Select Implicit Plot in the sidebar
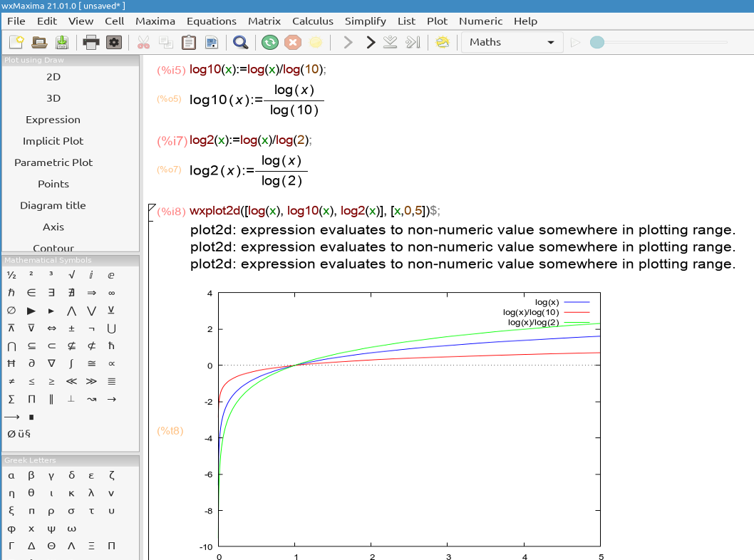 coord(53,141)
